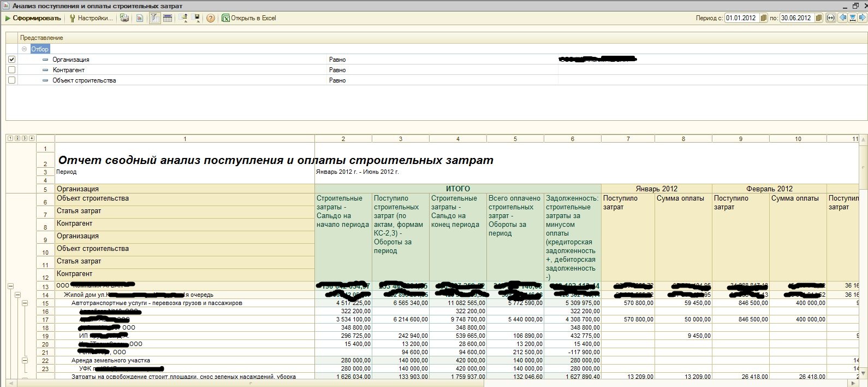This screenshot has height=387, width=868.
Task: Collapse the Автотранспортные услуги group at row 15
Action: point(25,303)
